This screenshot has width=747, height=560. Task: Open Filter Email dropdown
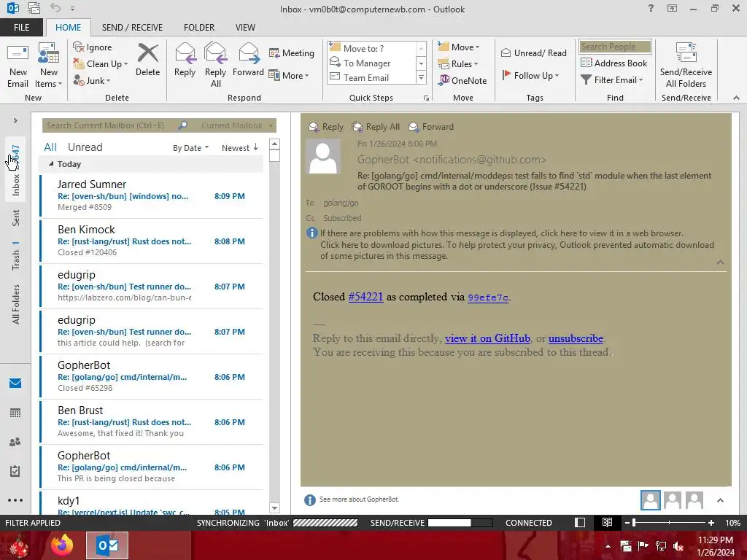tap(612, 79)
